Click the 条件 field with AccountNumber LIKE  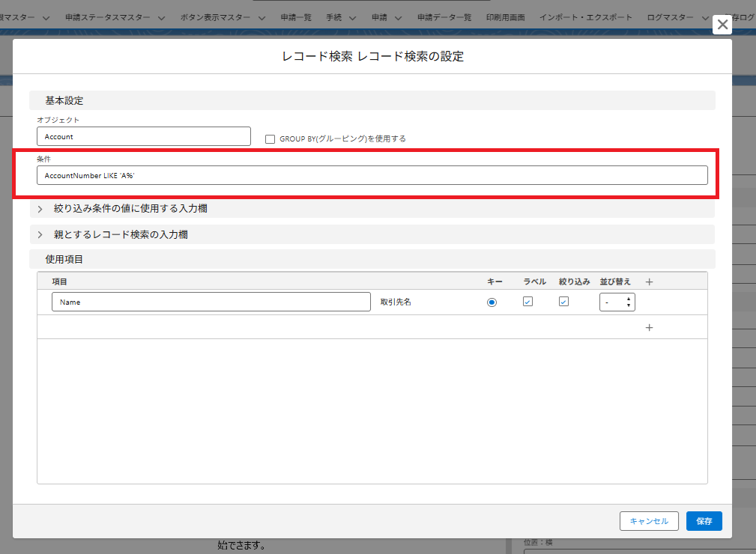point(372,175)
